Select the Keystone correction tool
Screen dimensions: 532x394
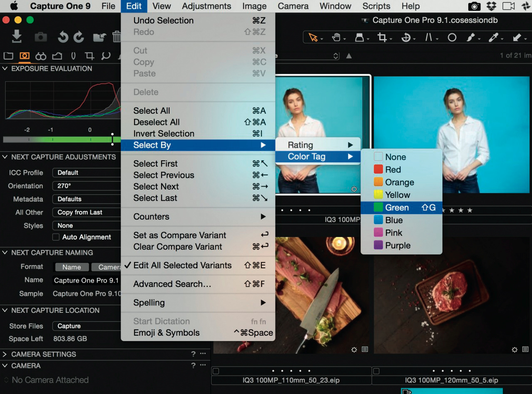tap(429, 37)
